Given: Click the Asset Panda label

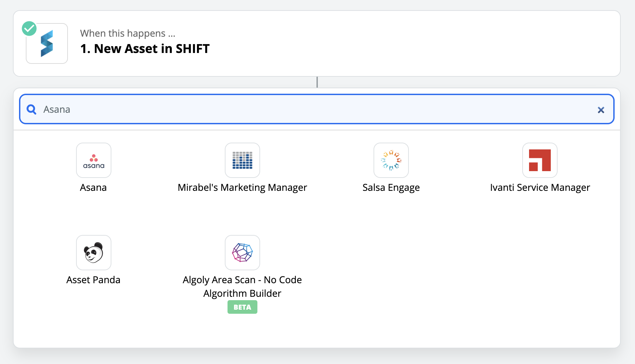Looking at the screenshot, I should point(93,280).
